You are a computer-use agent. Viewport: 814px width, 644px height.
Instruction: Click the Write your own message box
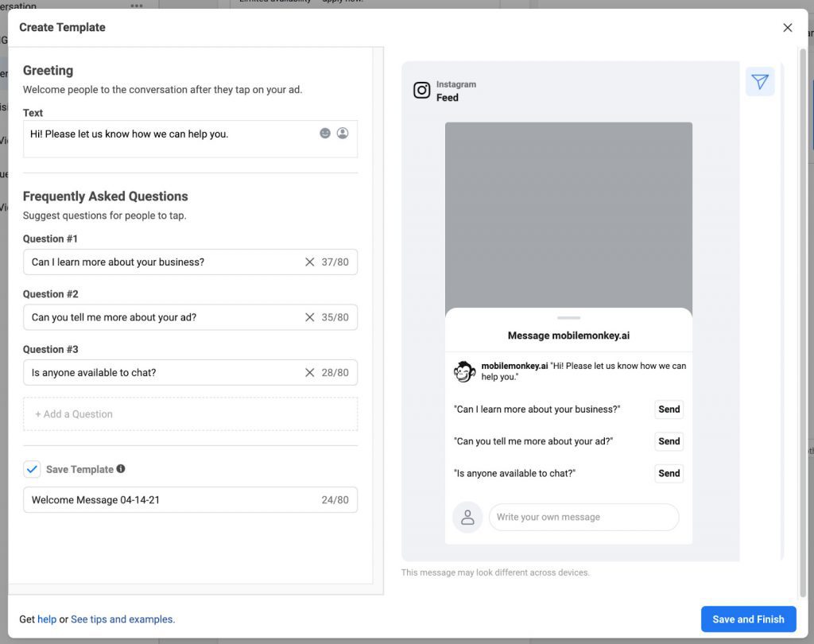click(x=583, y=518)
